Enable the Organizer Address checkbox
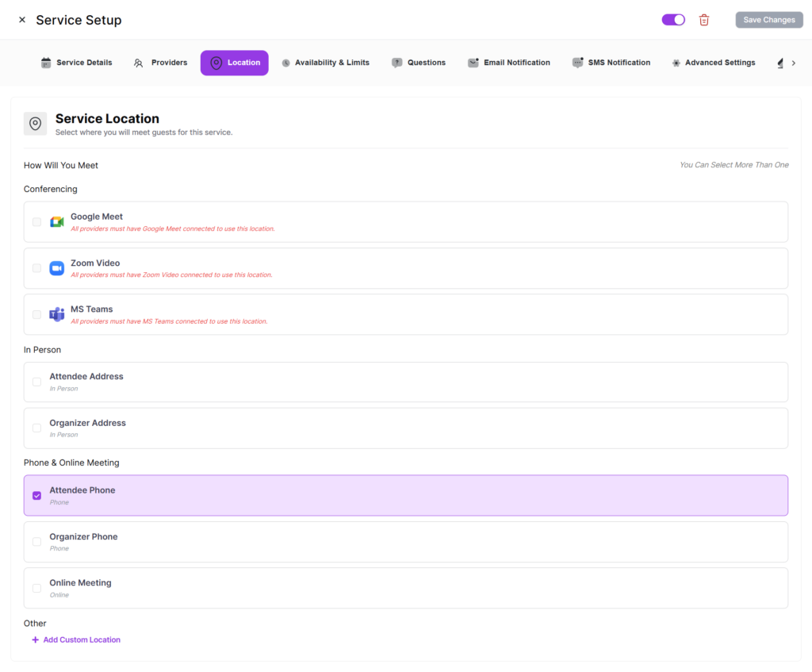 (x=36, y=428)
